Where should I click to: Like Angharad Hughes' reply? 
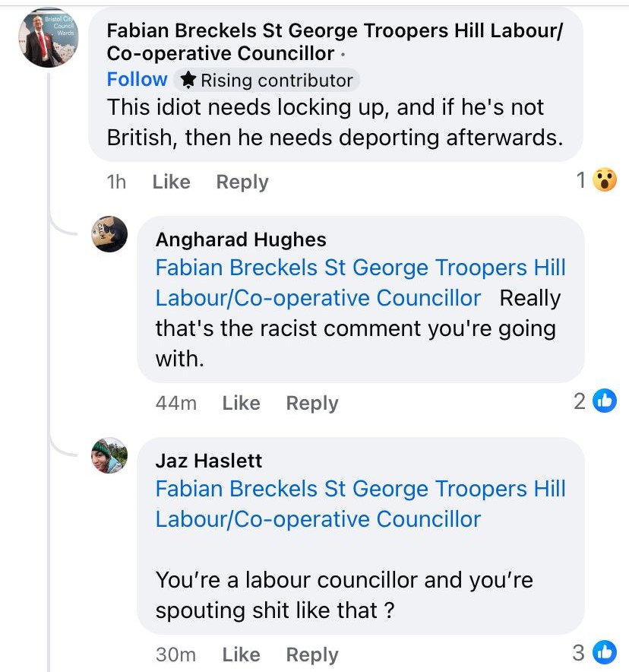[x=241, y=403]
